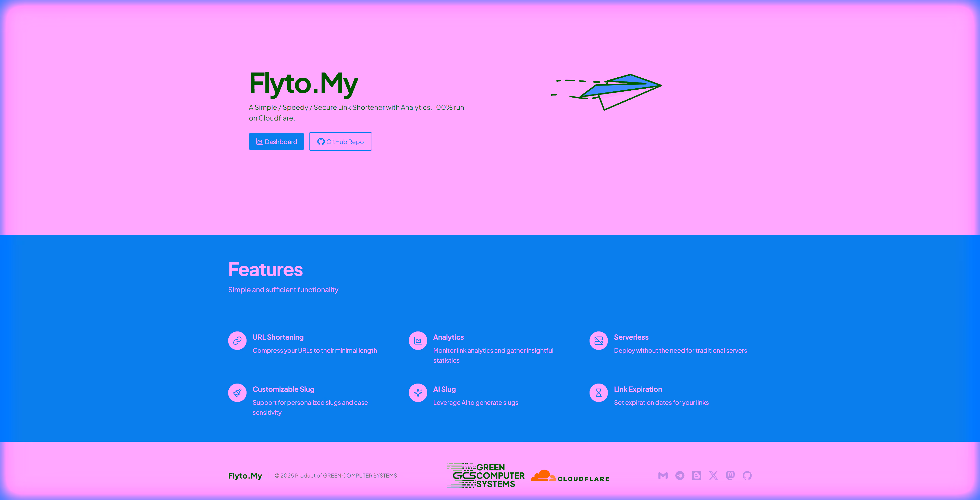Click the 'URL Shortening' feature title
The width and height of the screenshot is (980, 500).
click(x=278, y=337)
